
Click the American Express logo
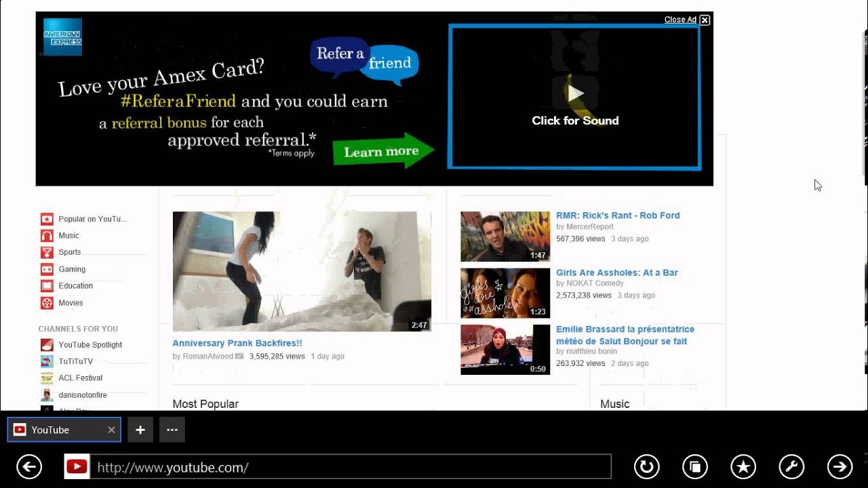click(x=62, y=37)
